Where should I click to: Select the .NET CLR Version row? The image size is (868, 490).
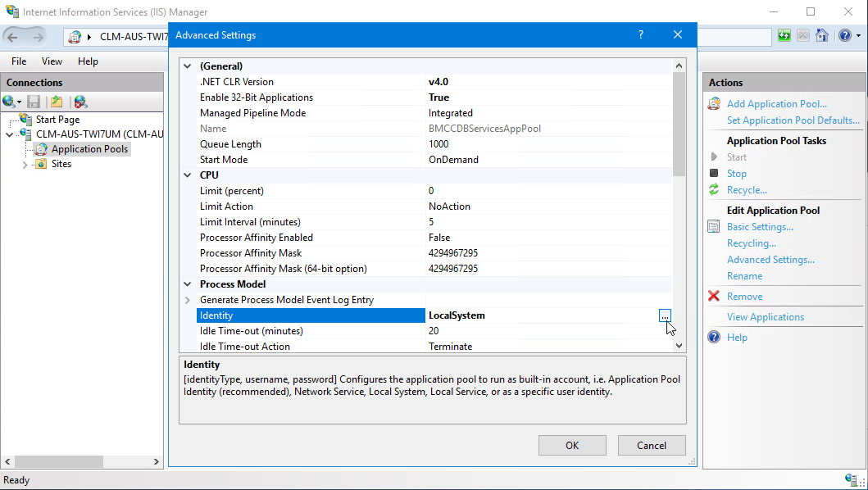[434, 82]
